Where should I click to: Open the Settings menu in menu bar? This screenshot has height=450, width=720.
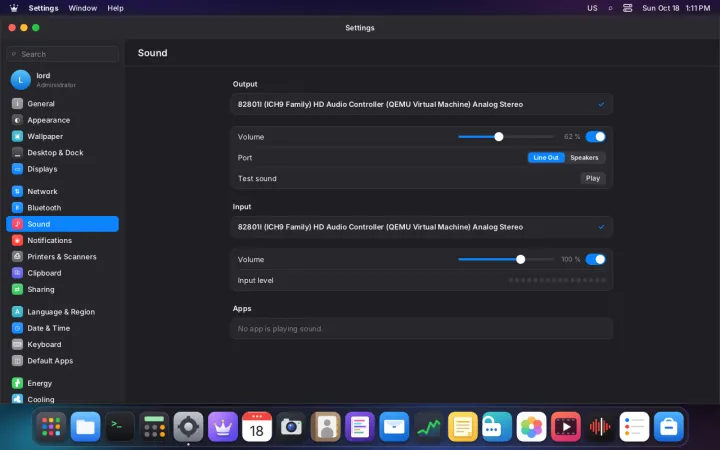[x=43, y=8]
